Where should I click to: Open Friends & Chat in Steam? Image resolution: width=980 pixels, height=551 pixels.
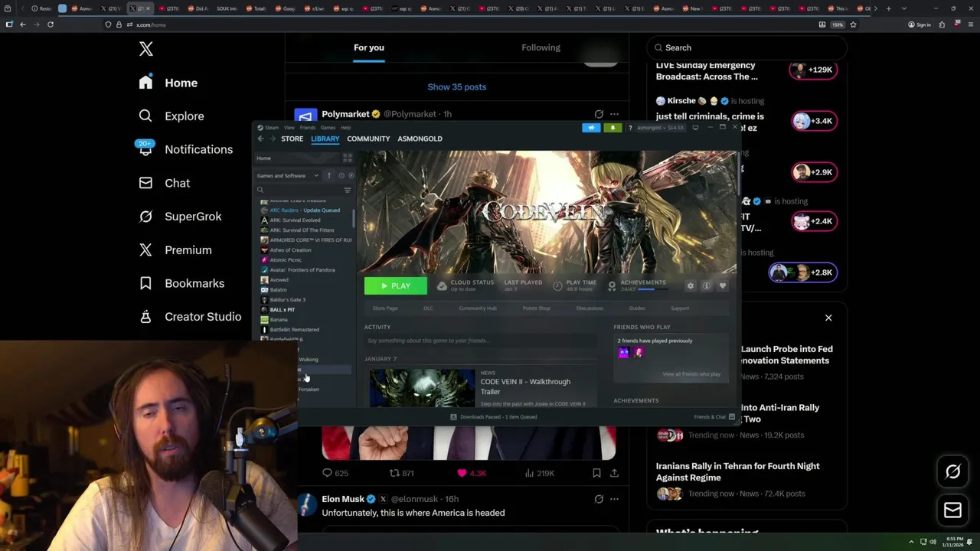click(714, 417)
